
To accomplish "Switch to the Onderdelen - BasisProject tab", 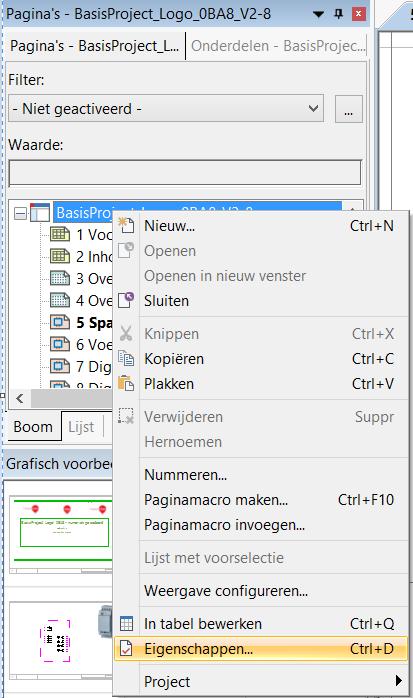I will coord(278,46).
